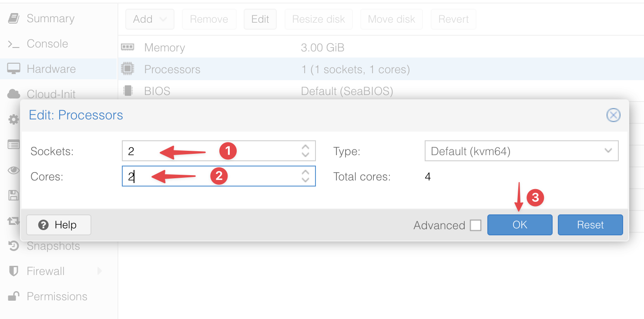Click the Snapshots history icon
The height and width of the screenshot is (319, 644).
13,246
